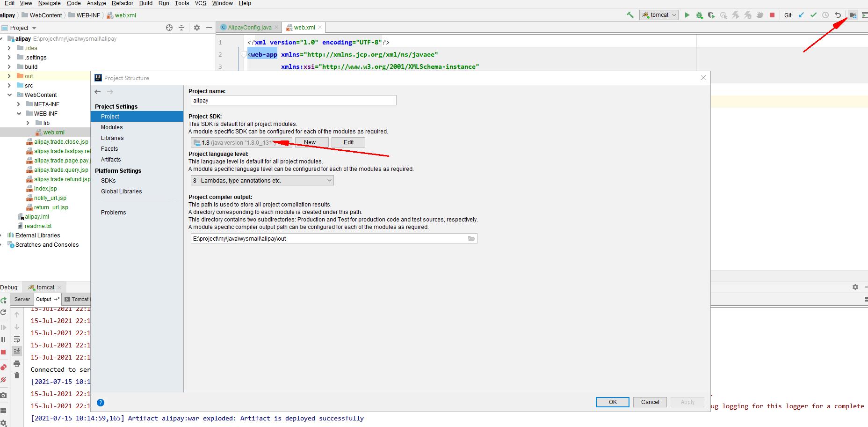Stop the run with the red square icon in the top toolbar

[772, 15]
